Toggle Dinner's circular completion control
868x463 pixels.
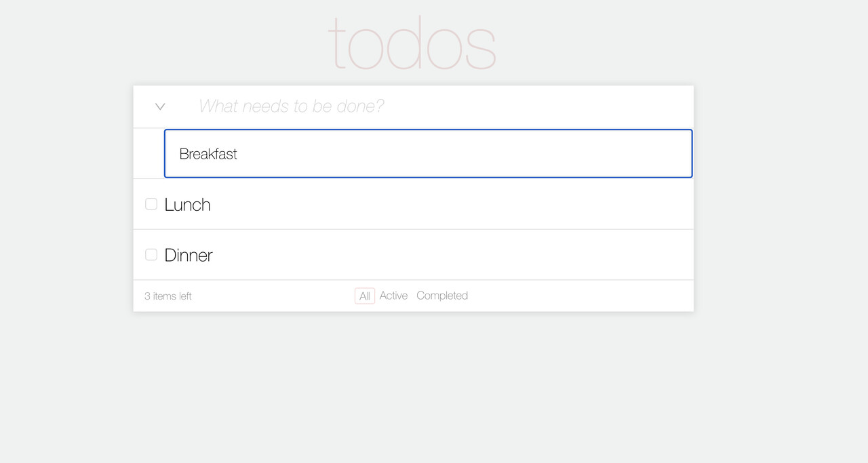pyautogui.click(x=151, y=254)
